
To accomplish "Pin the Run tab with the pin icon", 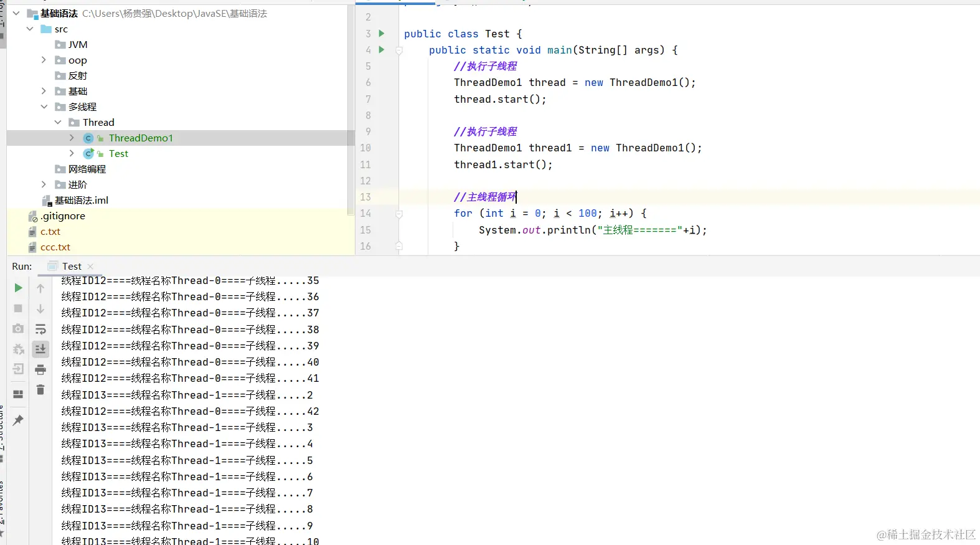I will coord(18,420).
